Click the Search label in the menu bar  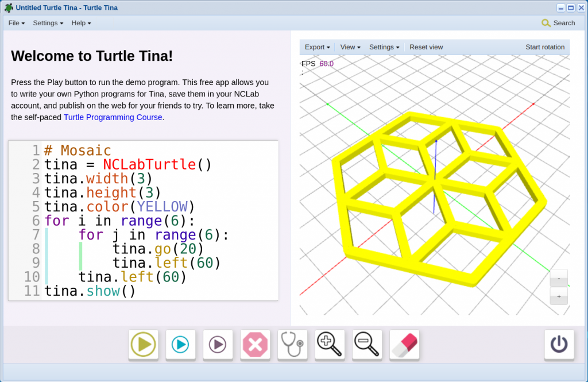564,23
